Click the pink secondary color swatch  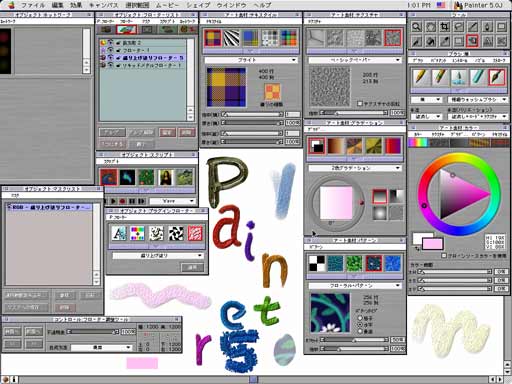pyautogui.click(x=433, y=244)
